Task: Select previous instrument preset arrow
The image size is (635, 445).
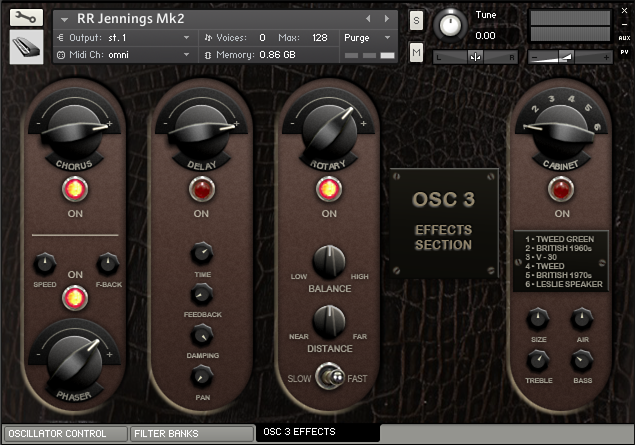Action: point(368,19)
